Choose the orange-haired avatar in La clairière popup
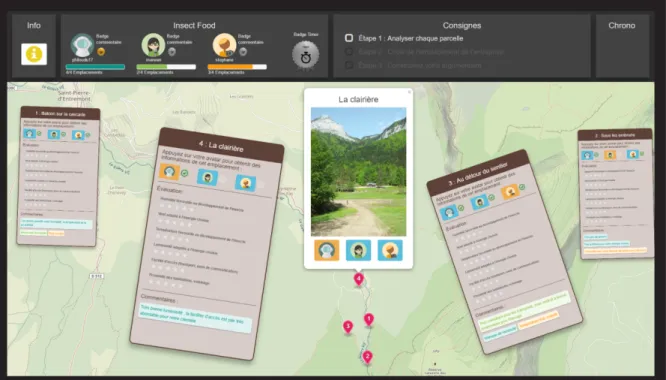 pyautogui.click(x=390, y=250)
